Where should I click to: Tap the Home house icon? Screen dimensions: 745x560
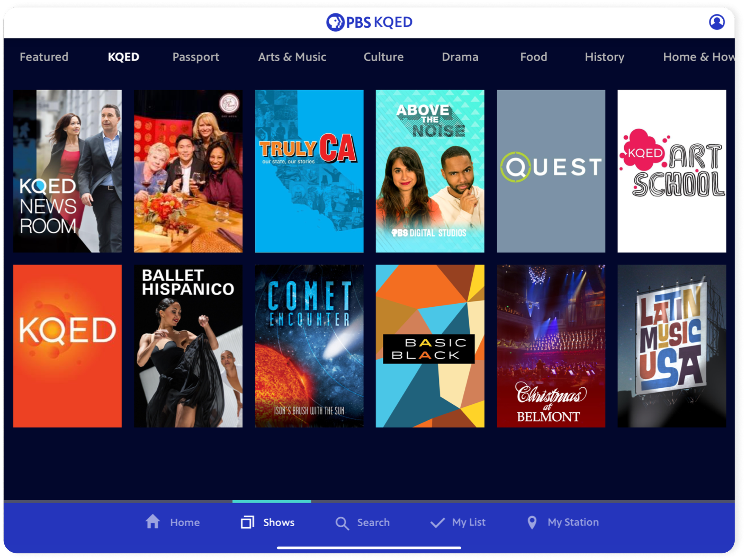(153, 522)
